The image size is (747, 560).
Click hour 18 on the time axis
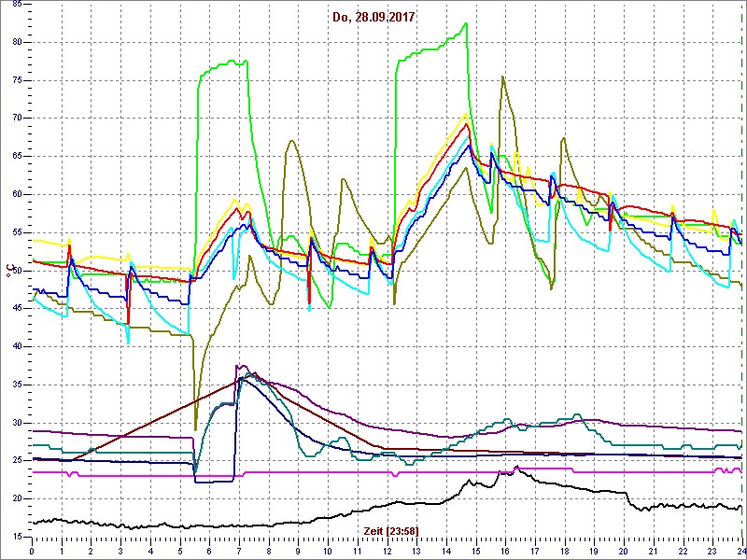(564, 551)
